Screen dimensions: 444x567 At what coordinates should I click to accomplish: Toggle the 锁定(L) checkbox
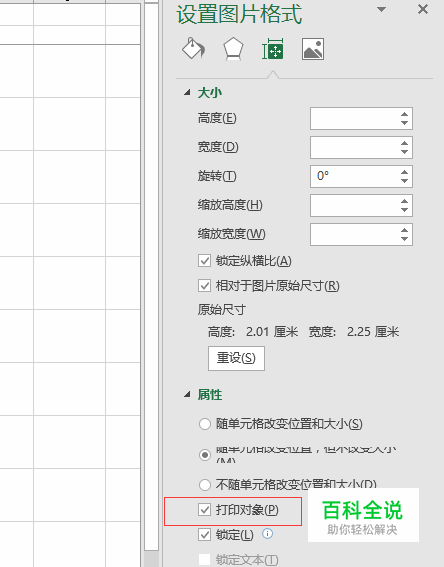click(x=204, y=534)
